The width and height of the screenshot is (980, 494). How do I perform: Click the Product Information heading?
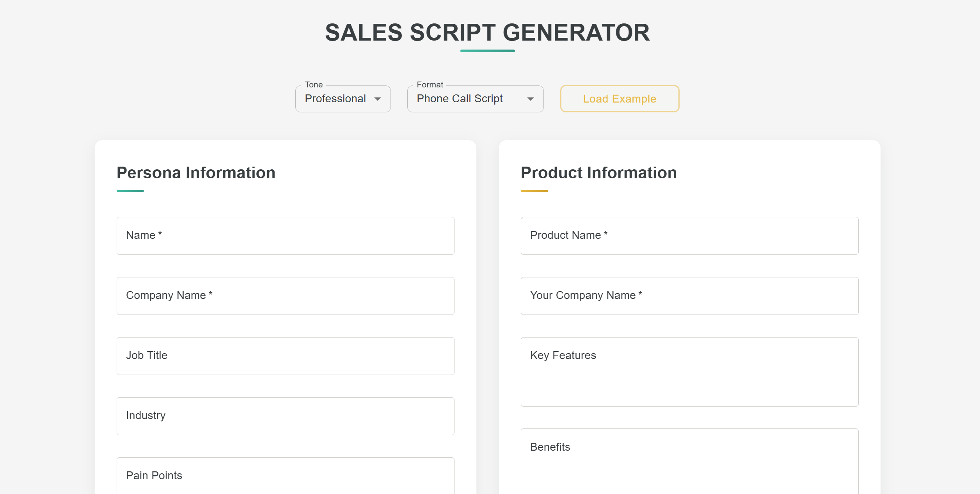click(x=598, y=173)
